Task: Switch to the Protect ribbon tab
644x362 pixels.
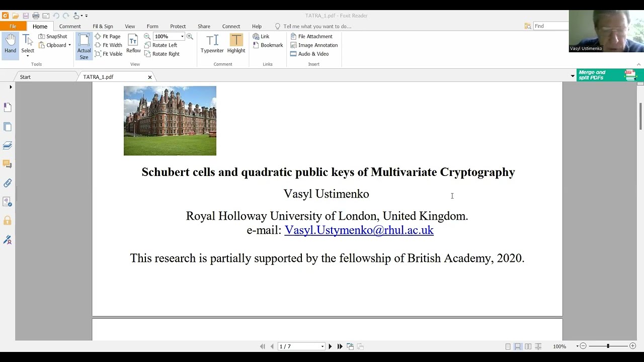Action: click(x=178, y=26)
